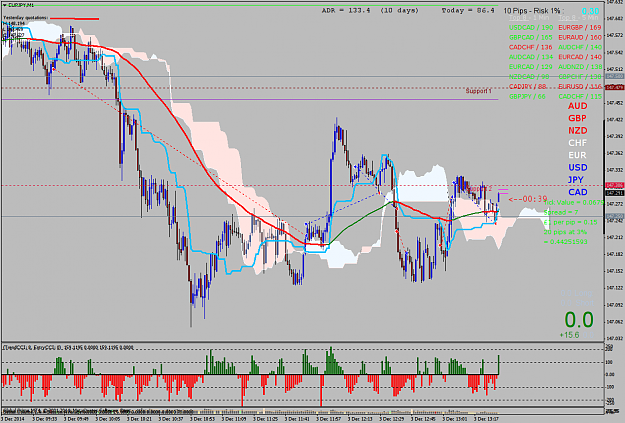Select the USDCAD / 190 pair label

(x=531, y=28)
